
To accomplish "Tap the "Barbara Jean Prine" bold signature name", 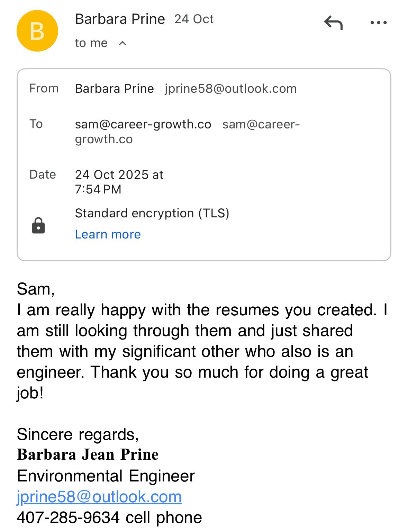I will click(x=88, y=454).
